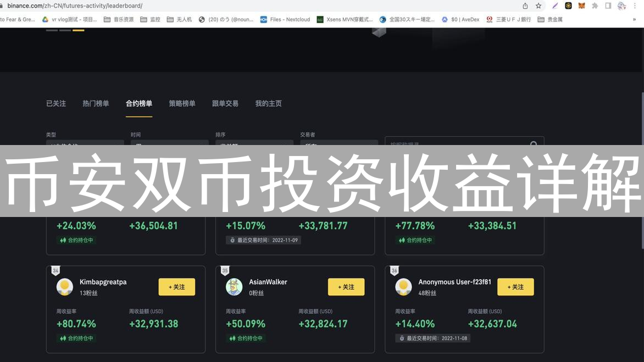Click the 48粉丝 follower count
The width and height of the screenshot is (644, 362).
[427, 293]
